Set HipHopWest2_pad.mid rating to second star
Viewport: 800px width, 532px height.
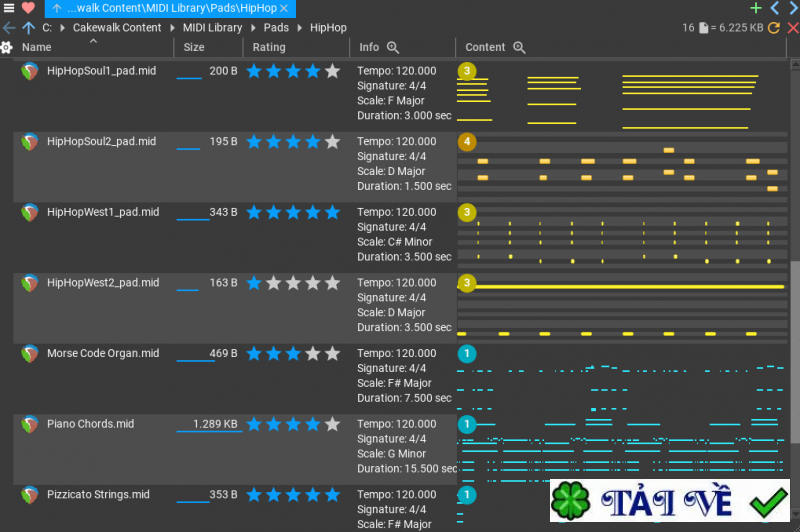273,283
